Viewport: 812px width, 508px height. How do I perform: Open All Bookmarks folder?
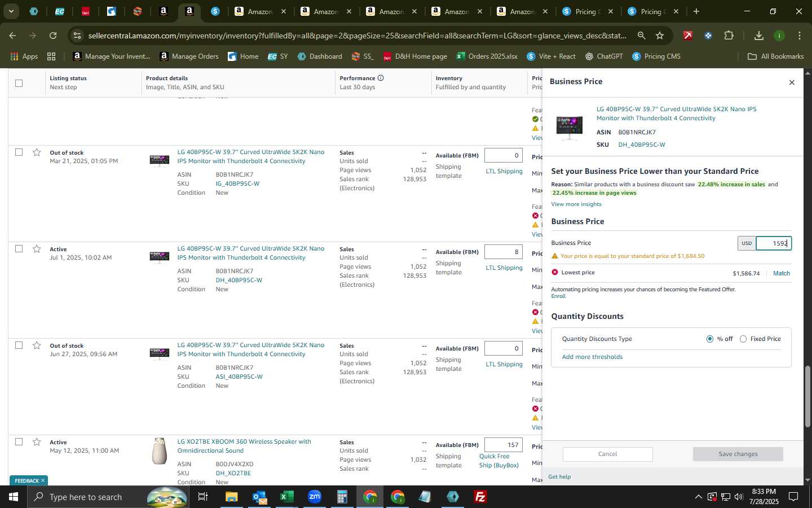(775, 56)
